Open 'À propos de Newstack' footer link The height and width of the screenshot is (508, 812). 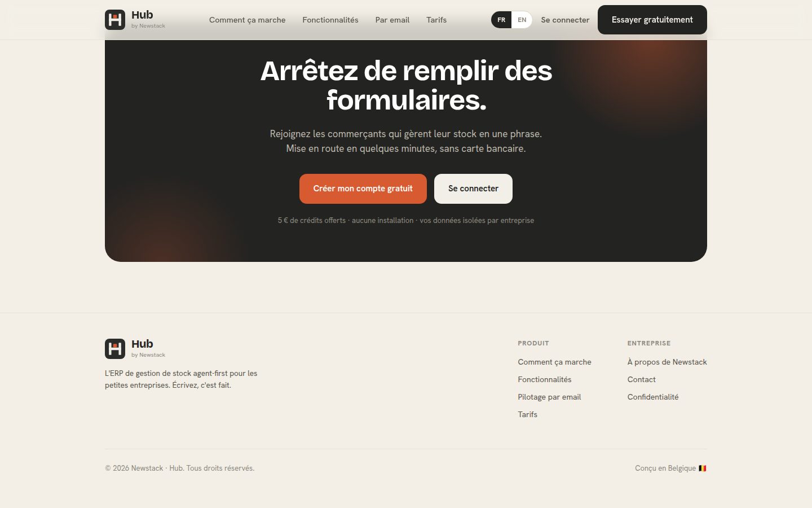(x=667, y=362)
